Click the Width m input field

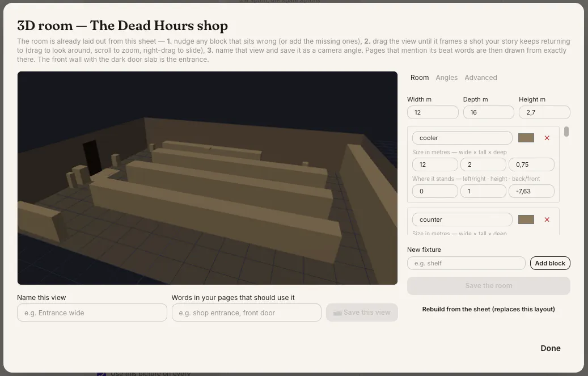[x=433, y=112]
